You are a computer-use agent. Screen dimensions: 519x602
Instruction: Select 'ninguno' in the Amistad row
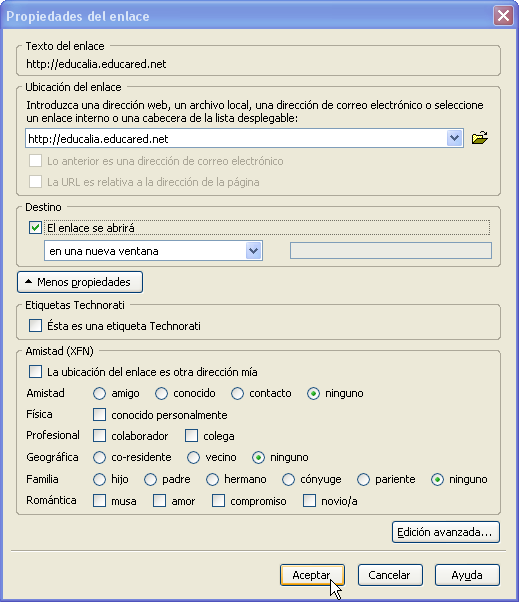pyautogui.click(x=313, y=394)
